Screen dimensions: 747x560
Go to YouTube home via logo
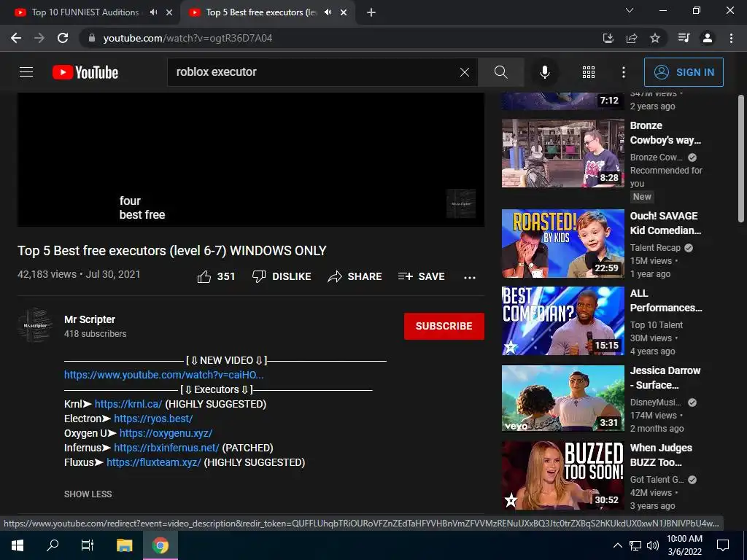click(x=85, y=72)
